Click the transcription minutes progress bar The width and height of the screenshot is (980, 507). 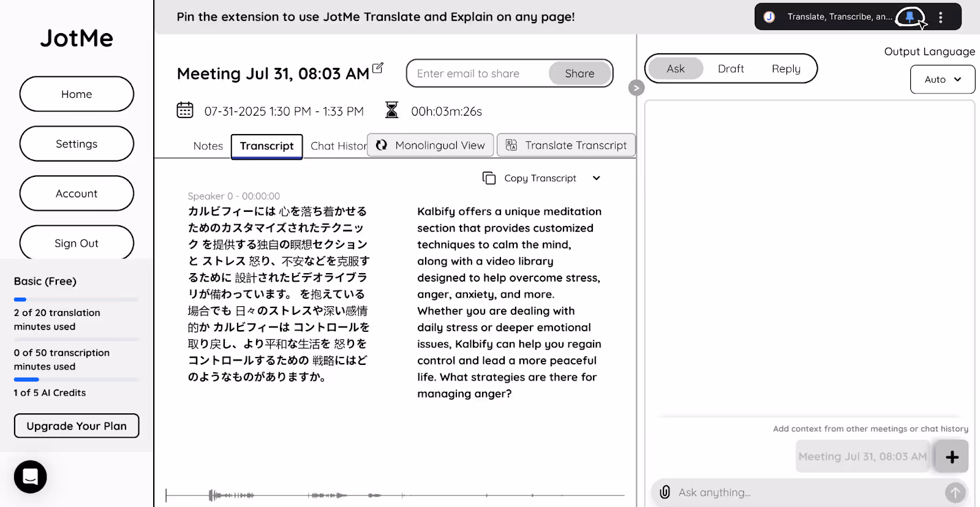[77, 339]
